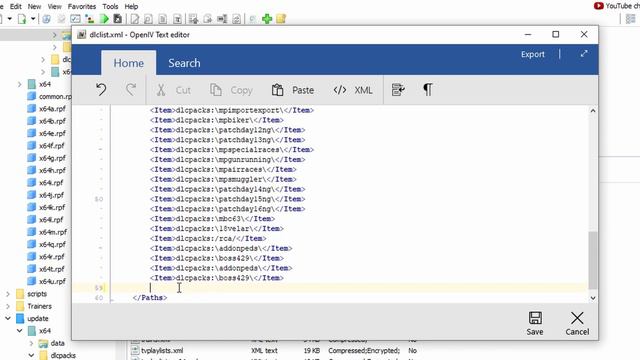640x360 pixels.
Task: Open the YouTube channel link
Action: [616, 6]
